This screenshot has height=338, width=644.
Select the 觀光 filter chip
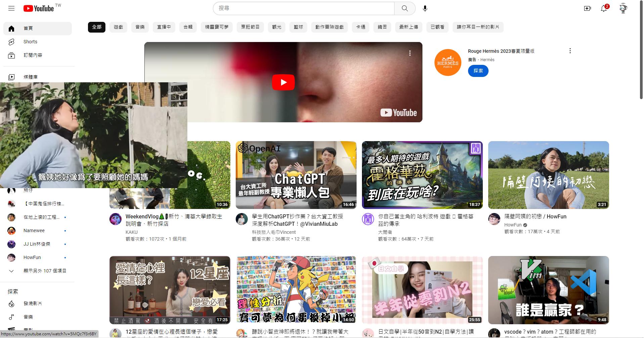click(277, 27)
